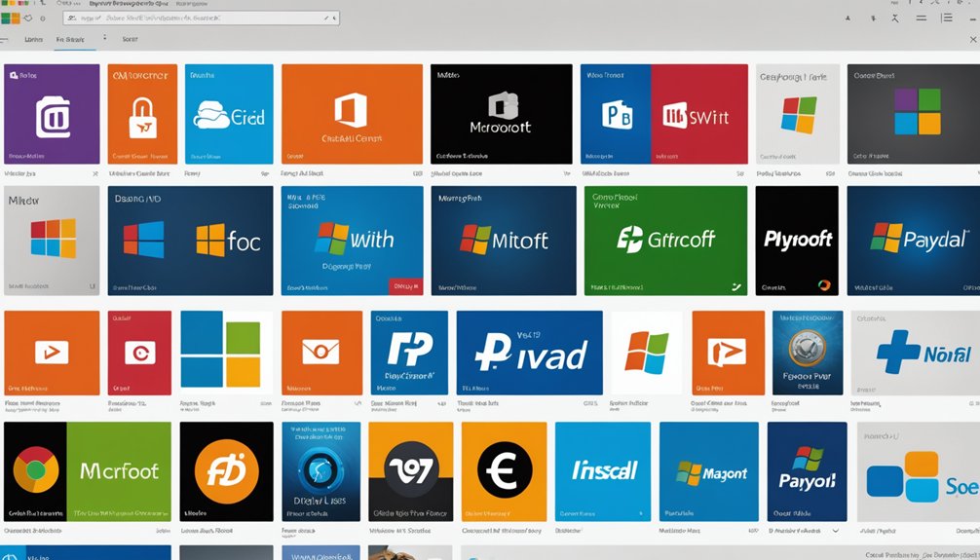Open the blue tile labeled with

point(352,240)
